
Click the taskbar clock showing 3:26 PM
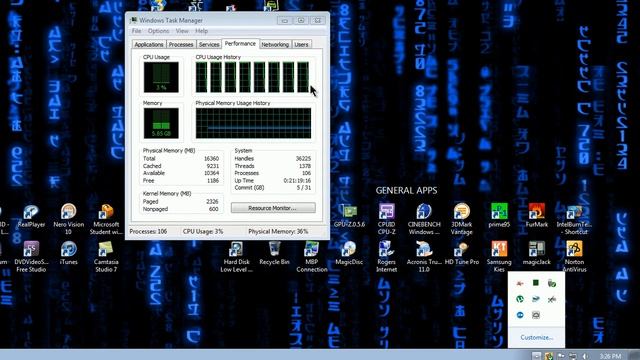[x=610, y=356]
